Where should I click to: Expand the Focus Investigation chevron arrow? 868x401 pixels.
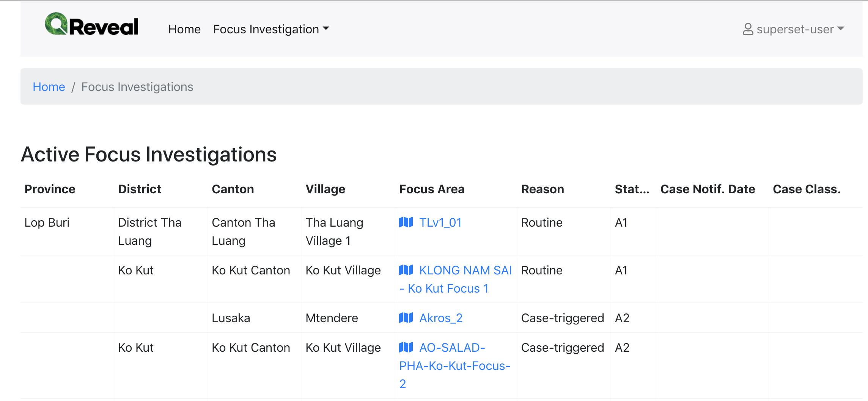click(x=326, y=28)
